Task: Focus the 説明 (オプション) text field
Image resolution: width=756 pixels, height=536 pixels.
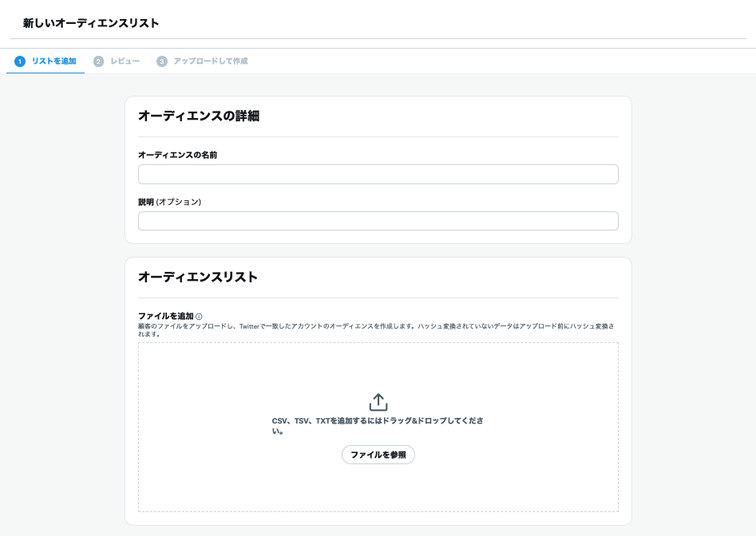Action: 378,221
